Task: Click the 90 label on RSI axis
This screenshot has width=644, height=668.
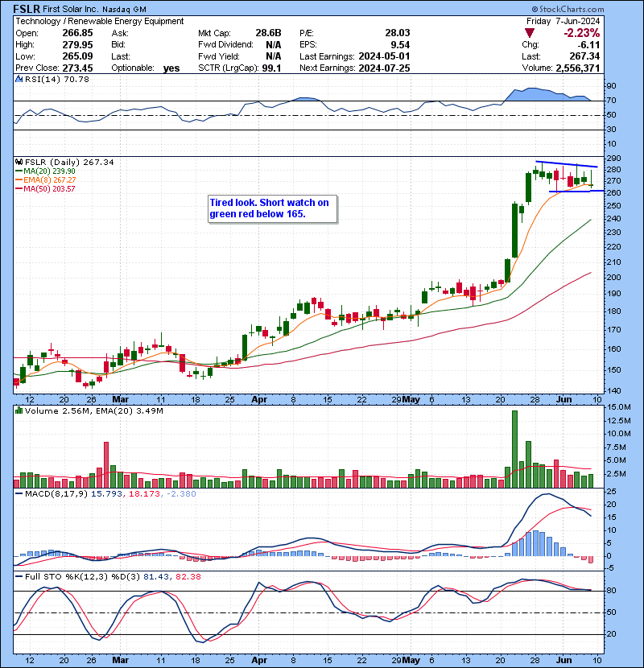Action: pos(612,85)
